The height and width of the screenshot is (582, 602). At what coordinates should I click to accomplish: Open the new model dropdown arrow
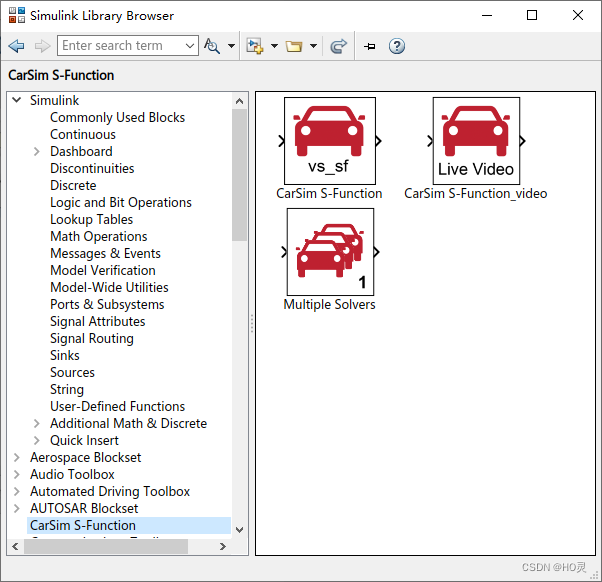pyautogui.click(x=274, y=46)
